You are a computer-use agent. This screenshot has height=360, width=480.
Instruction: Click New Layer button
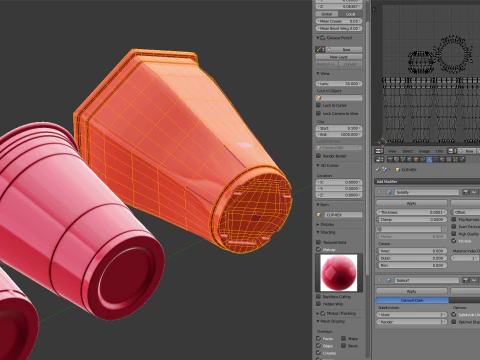pyautogui.click(x=339, y=57)
